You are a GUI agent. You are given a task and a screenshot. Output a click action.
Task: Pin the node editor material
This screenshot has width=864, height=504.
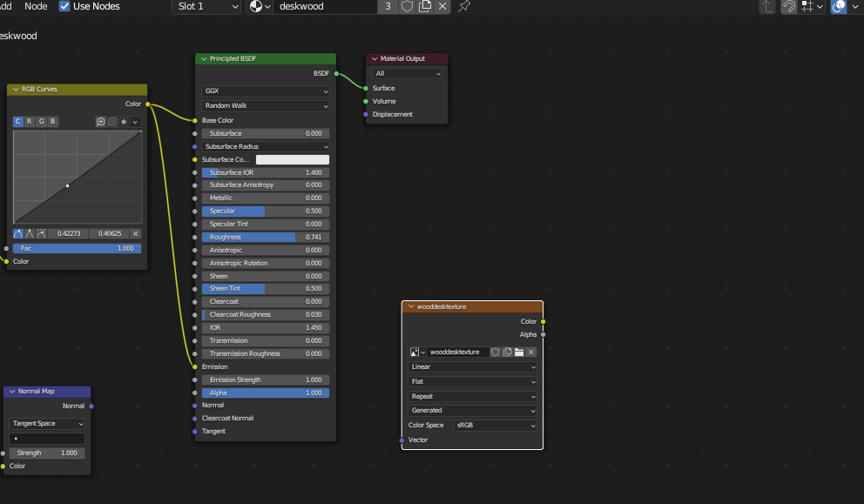click(x=464, y=7)
